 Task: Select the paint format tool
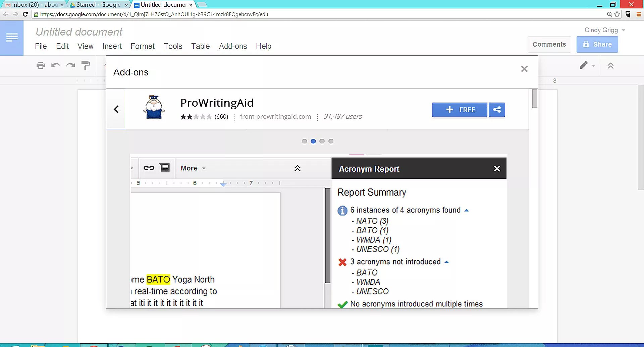[86, 65]
